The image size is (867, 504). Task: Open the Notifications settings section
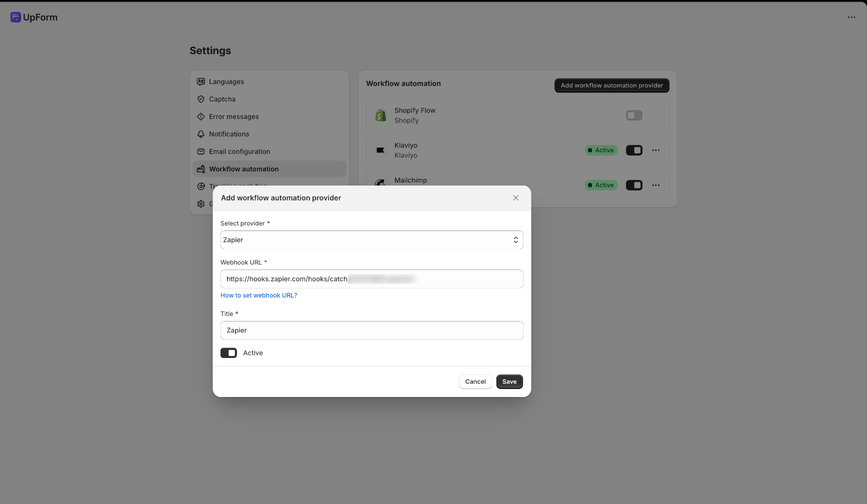269,134
